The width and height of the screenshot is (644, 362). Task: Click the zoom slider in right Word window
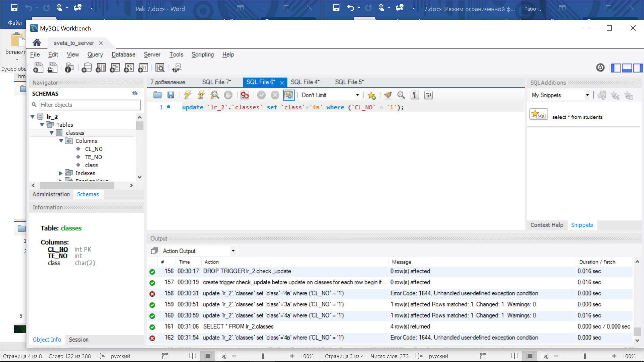point(585,356)
